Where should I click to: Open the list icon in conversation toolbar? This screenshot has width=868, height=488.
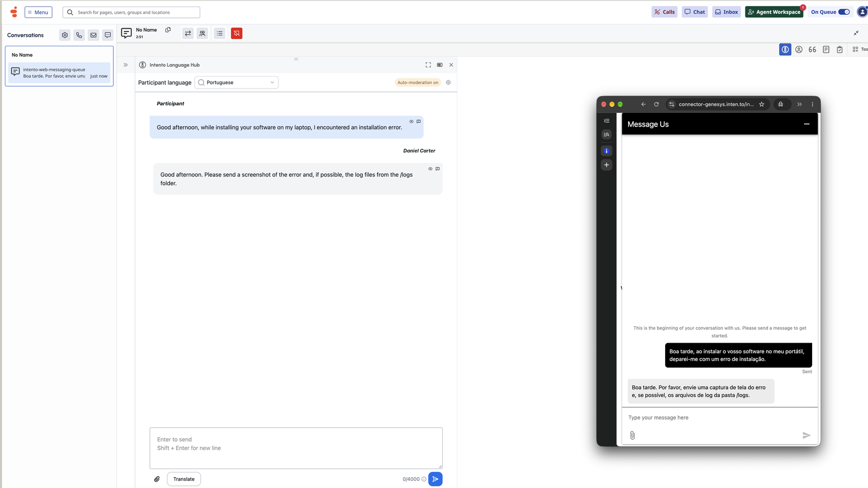(220, 34)
